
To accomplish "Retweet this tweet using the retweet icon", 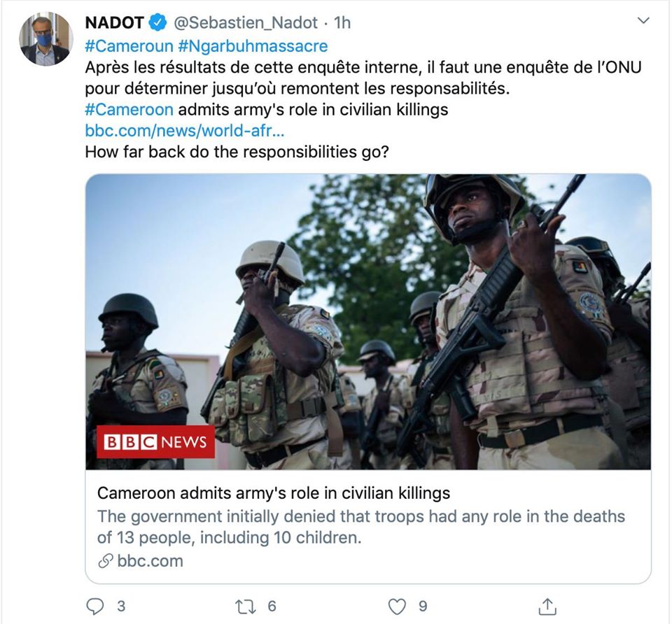I will [246, 606].
